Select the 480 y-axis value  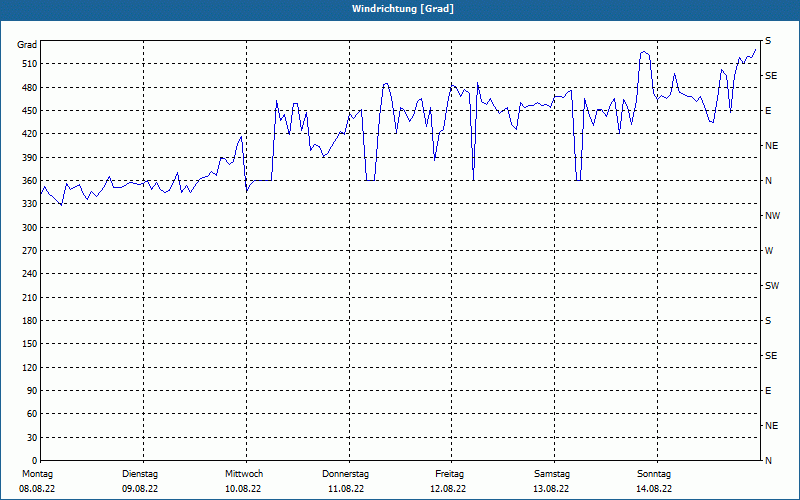point(29,87)
